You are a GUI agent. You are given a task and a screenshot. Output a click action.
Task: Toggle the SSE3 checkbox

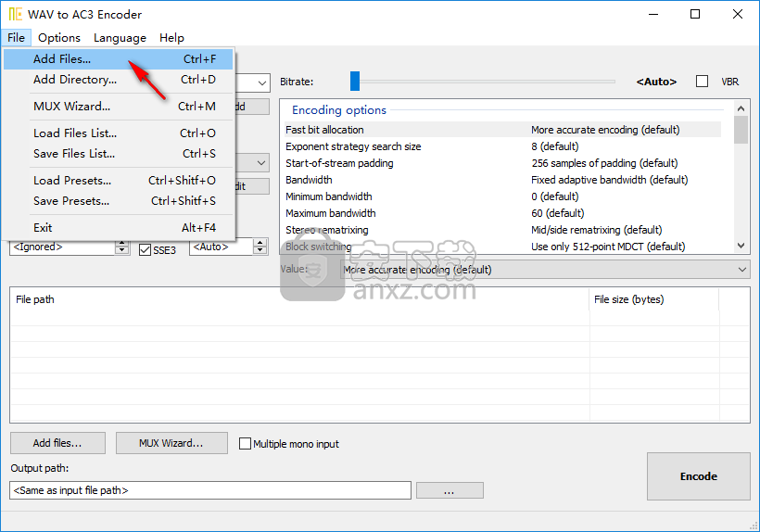tap(145, 250)
